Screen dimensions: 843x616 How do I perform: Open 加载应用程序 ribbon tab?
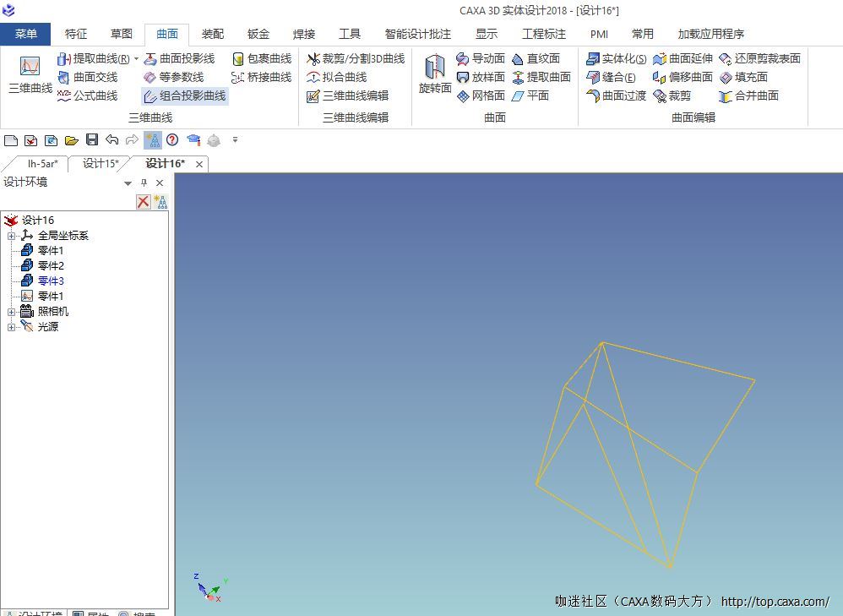(x=710, y=34)
